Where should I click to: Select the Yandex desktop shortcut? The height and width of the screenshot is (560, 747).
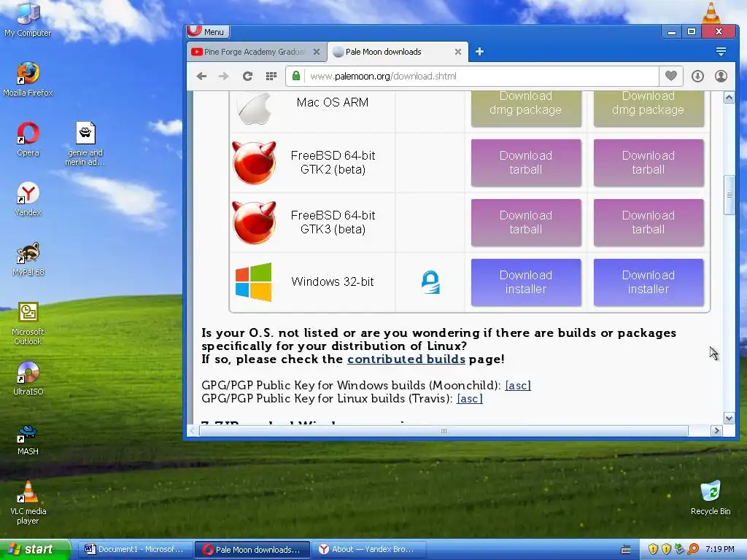[x=28, y=199]
